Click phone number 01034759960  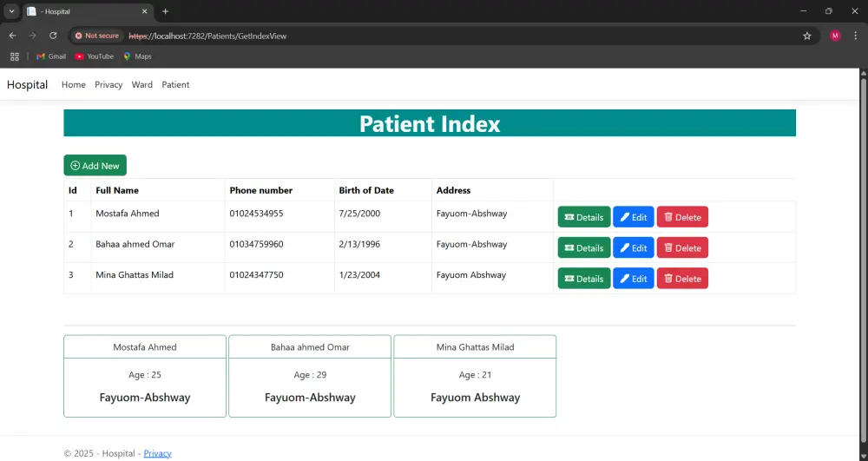tap(256, 244)
